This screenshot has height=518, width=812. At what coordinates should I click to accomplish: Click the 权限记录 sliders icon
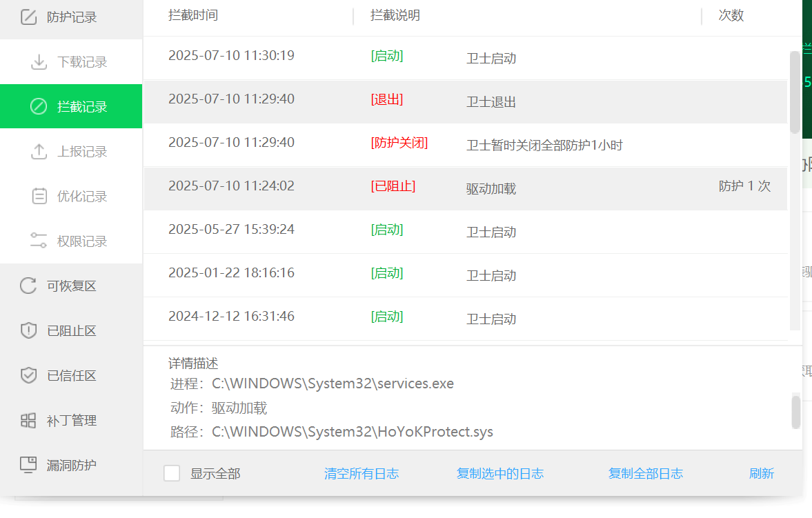coord(39,241)
